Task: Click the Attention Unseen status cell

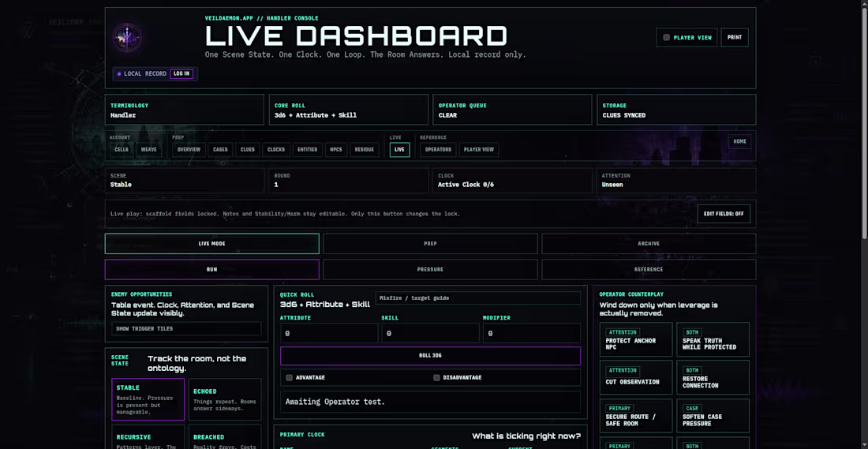Action: (x=676, y=181)
